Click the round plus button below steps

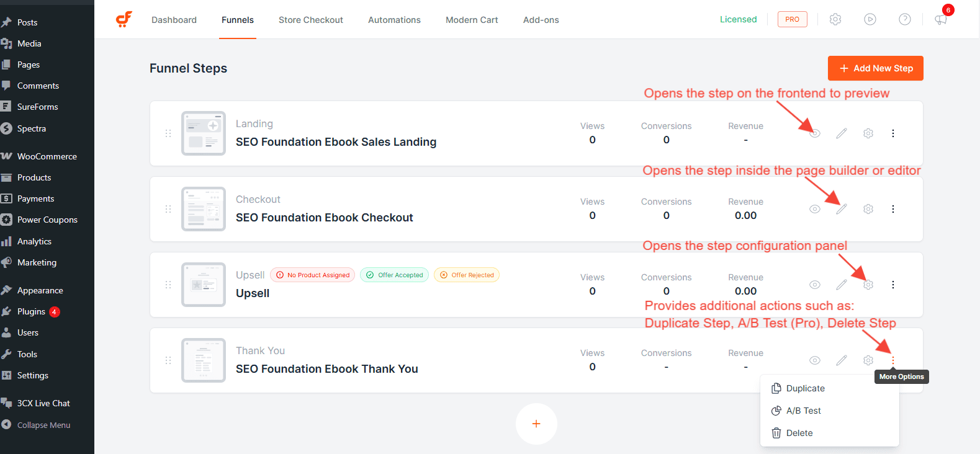(x=536, y=424)
